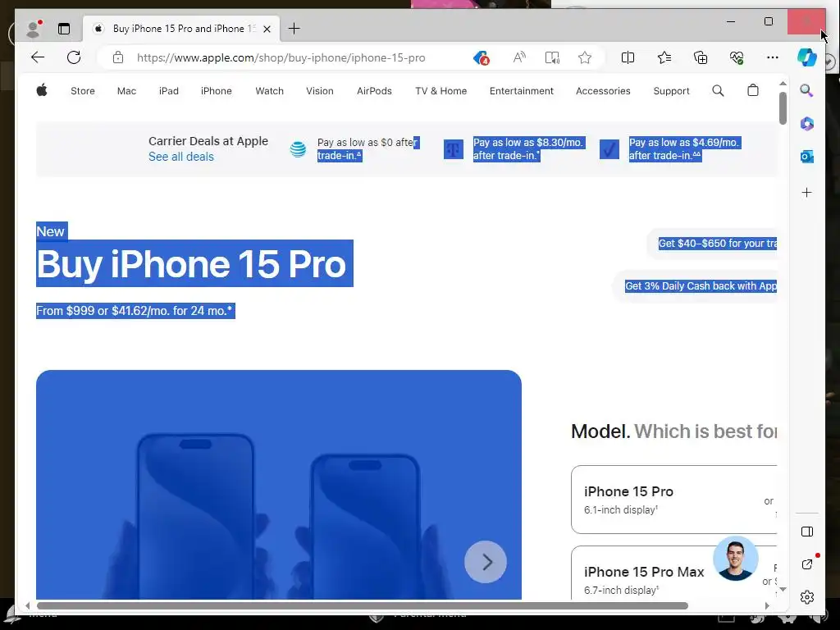This screenshot has width=840, height=630.
Task: Click the vertical scrollbar thumb
Action: click(x=783, y=108)
